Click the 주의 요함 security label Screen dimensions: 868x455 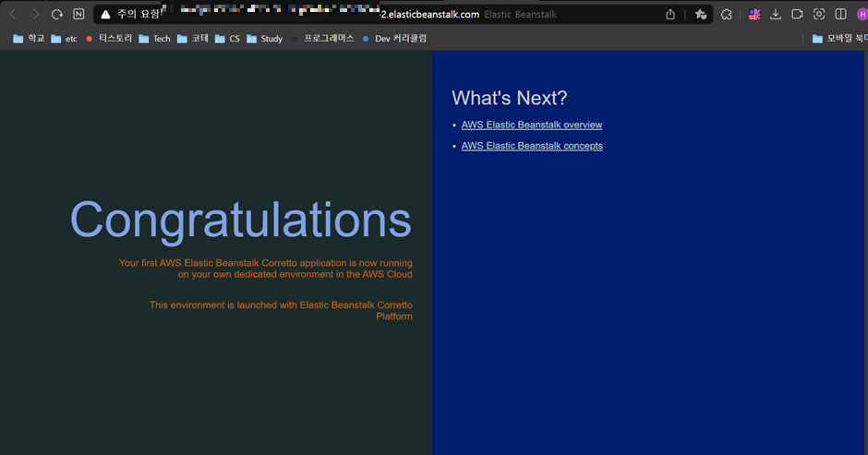pyautogui.click(x=139, y=15)
